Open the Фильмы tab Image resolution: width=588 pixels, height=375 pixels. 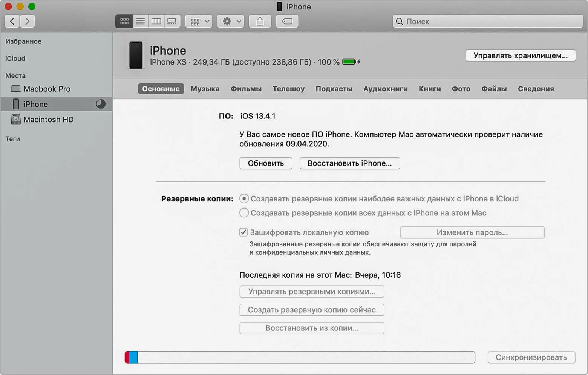246,89
